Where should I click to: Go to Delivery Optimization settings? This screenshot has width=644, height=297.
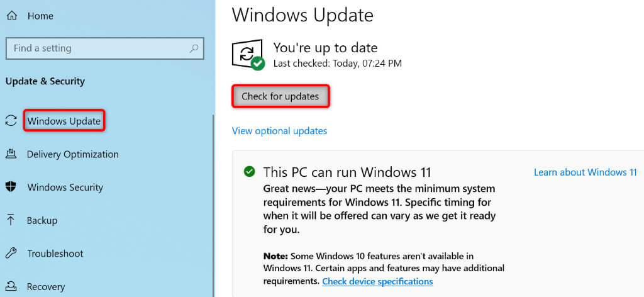(x=72, y=154)
